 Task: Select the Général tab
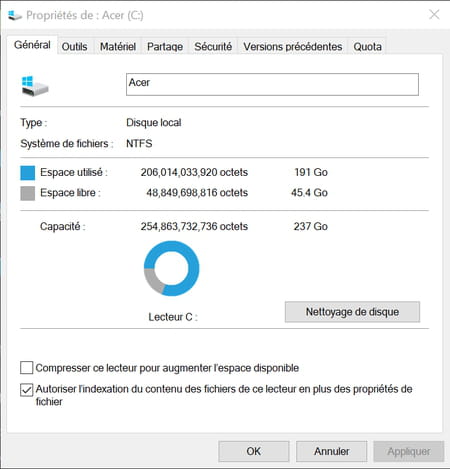tap(32, 45)
